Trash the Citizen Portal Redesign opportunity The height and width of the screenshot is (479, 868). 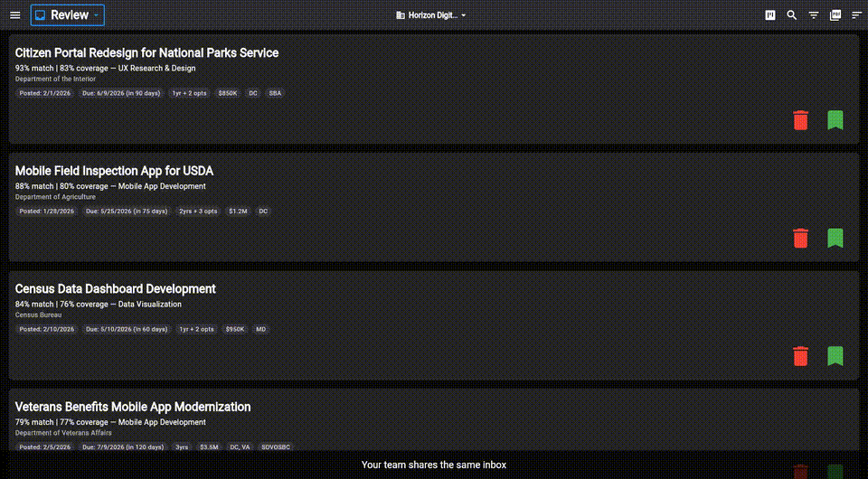tap(800, 120)
